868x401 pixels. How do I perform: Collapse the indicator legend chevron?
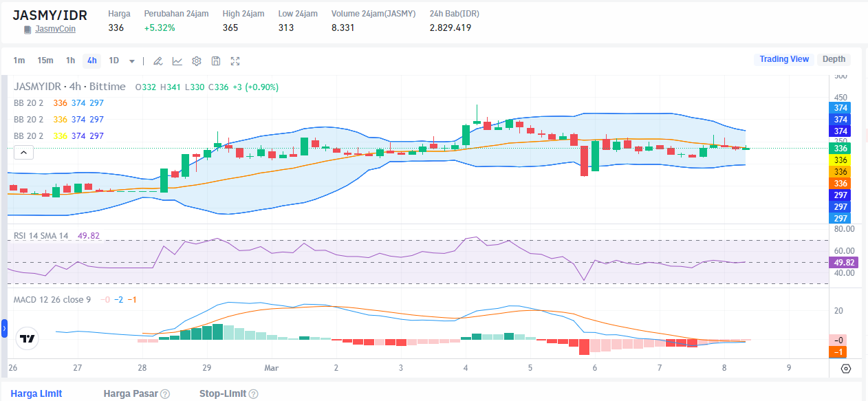[22, 153]
